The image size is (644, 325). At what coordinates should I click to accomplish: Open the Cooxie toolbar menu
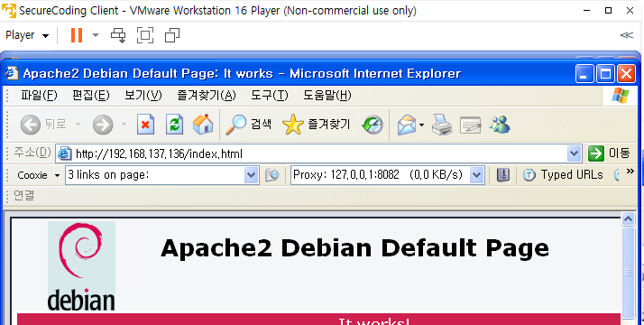click(x=38, y=175)
